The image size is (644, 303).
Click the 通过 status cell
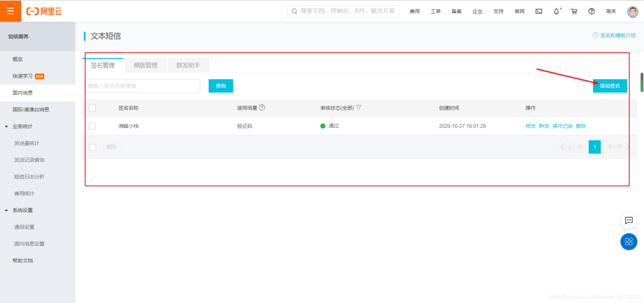pos(330,126)
